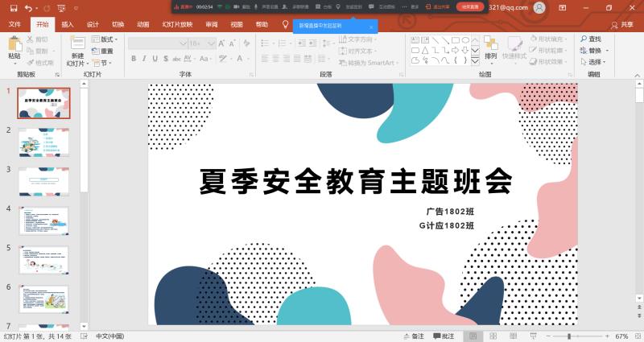Collapse the ribbon with the chevron
Screen dimensions: 644x342
637,75
